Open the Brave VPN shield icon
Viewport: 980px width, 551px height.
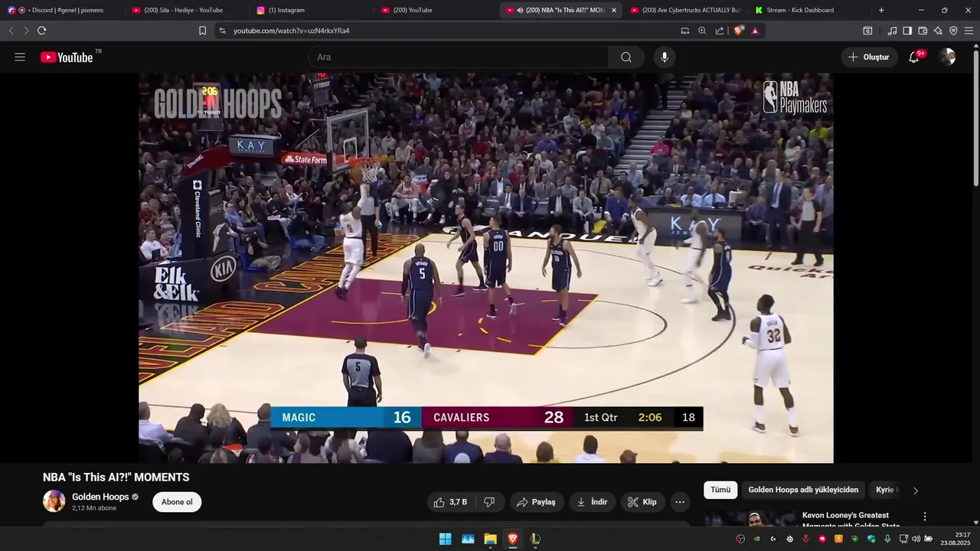pos(953,31)
